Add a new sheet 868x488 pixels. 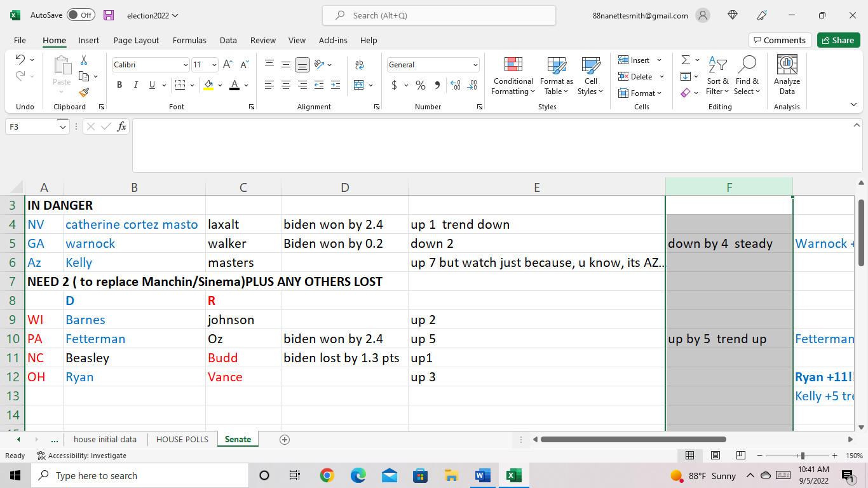click(x=285, y=439)
